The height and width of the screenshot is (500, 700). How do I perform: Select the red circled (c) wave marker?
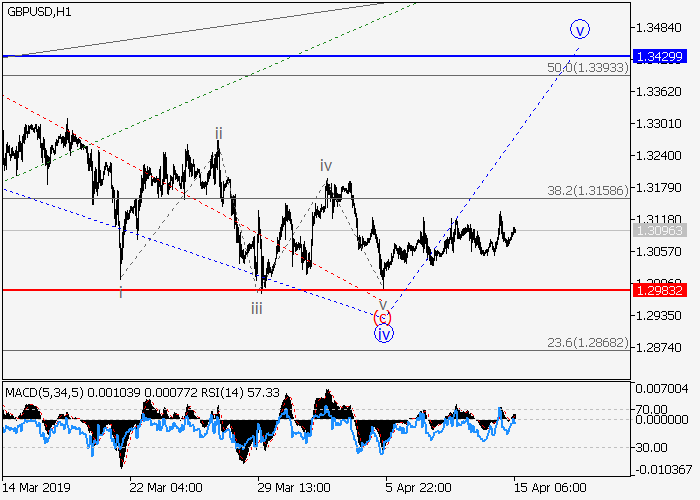click(x=382, y=318)
